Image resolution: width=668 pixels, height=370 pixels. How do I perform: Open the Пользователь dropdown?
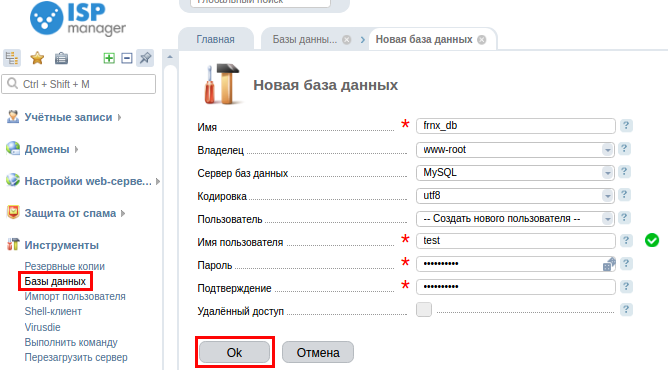[515, 218]
